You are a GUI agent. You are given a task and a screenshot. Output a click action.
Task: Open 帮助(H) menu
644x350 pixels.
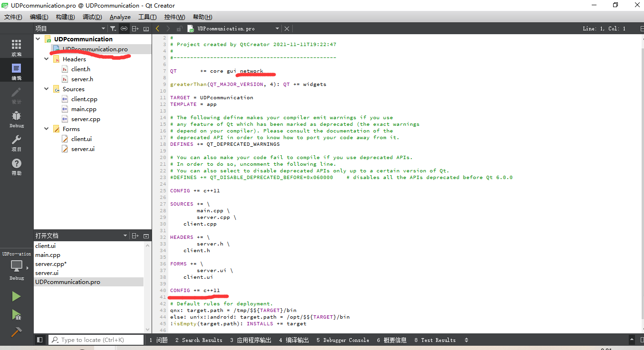tap(202, 17)
